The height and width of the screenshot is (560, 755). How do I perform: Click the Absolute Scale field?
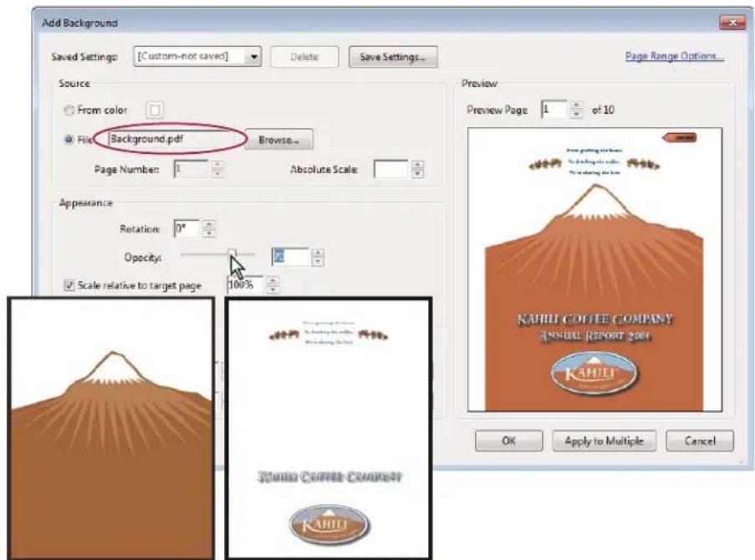[x=391, y=169]
